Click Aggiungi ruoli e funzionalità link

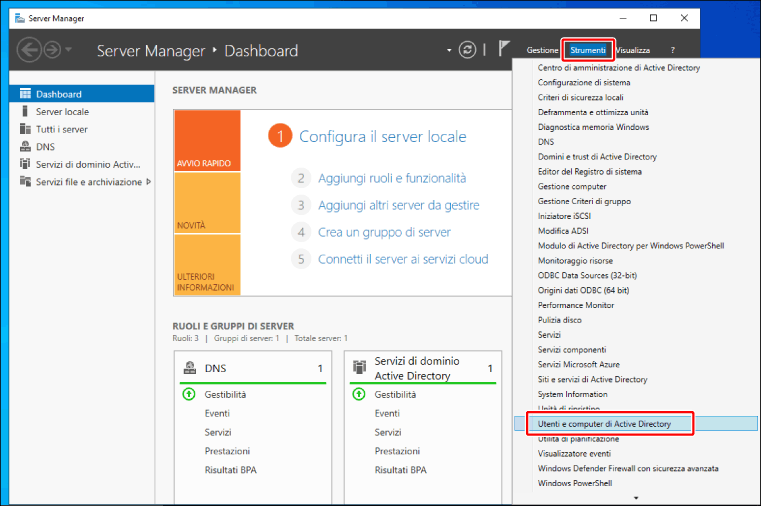point(392,178)
